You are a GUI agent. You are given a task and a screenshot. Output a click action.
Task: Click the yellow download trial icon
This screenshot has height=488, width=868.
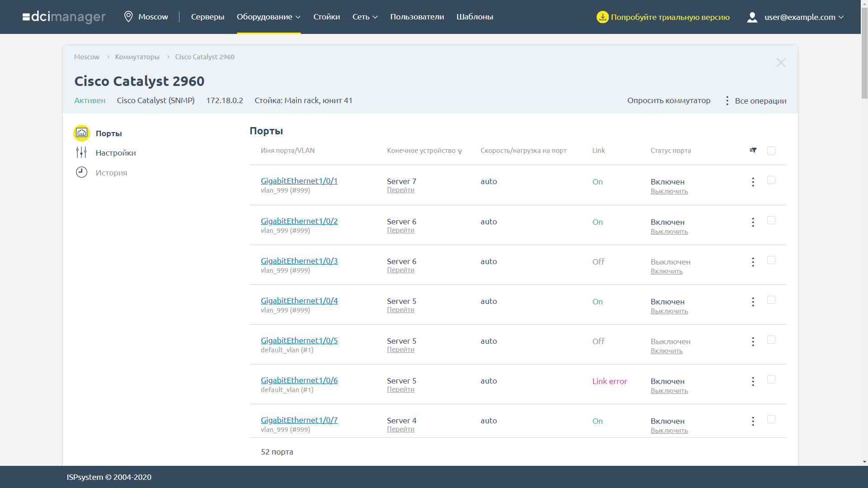(602, 17)
